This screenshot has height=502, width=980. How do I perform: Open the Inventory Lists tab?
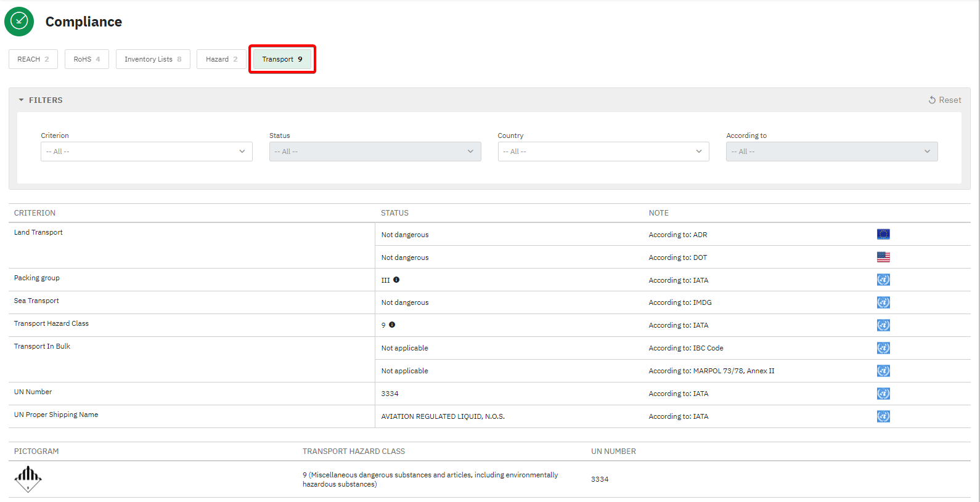153,59
